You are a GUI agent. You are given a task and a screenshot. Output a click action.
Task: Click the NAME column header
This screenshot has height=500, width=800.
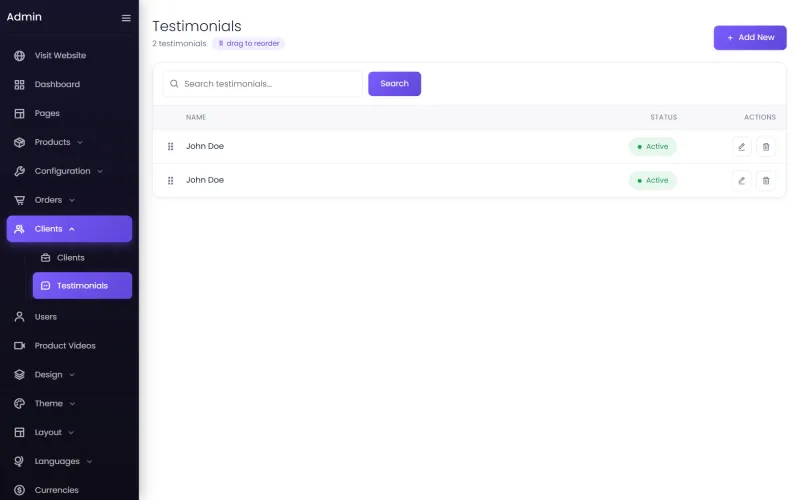(196, 117)
